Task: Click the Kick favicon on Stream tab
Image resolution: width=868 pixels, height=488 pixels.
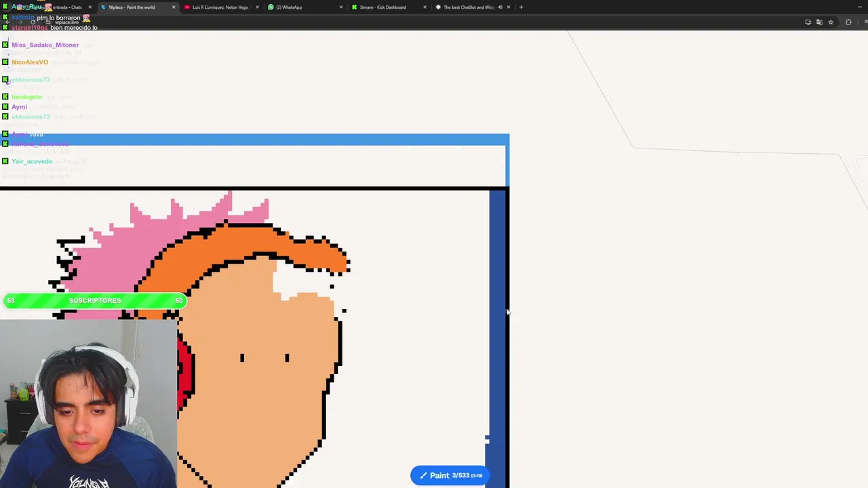Action: [354, 7]
